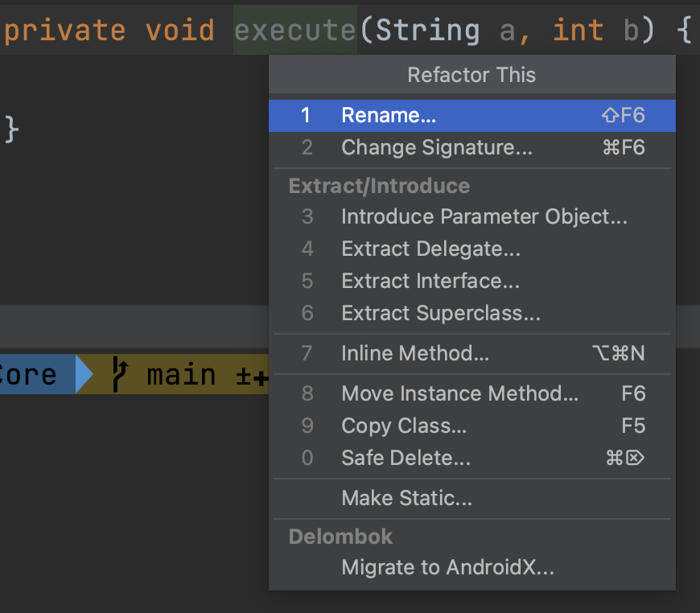Click the int parameter type keyword
The width and height of the screenshot is (700, 613).
579,30
